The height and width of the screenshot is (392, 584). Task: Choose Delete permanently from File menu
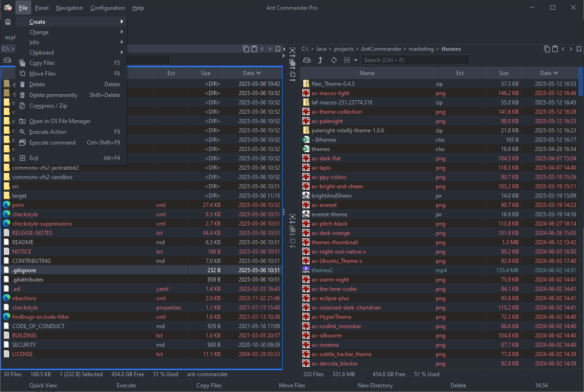tap(71, 95)
